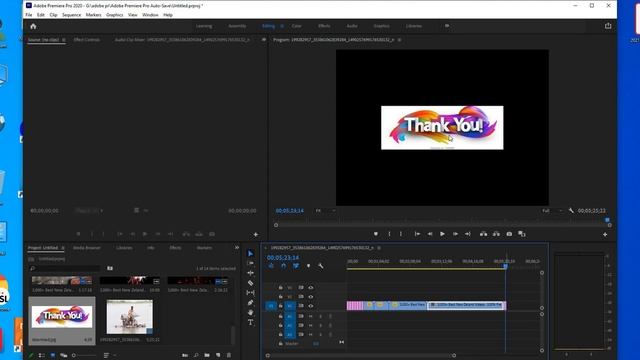Click Add Marker in Program monitor
This screenshot has width=640, height=360.
tap(376, 234)
